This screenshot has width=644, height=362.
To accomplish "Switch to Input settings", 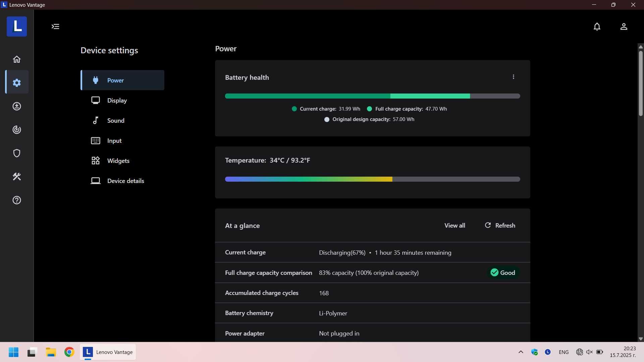I will [x=122, y=140].
